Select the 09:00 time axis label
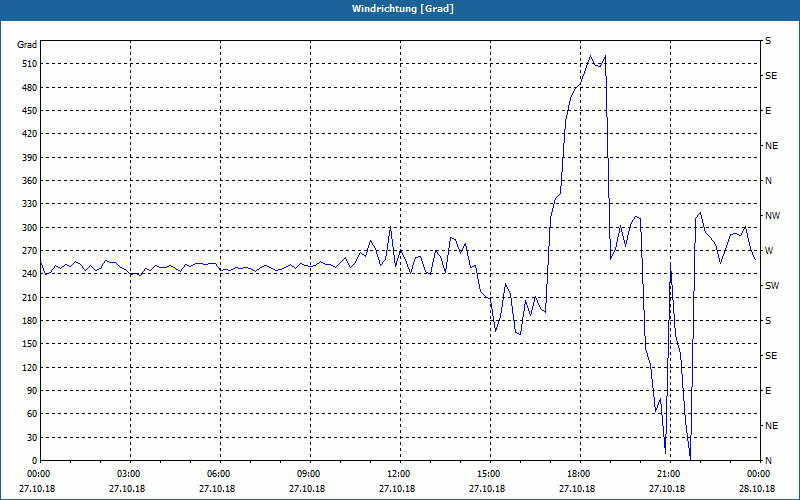Viewport: 800px width, 500px height. (310, 474)
